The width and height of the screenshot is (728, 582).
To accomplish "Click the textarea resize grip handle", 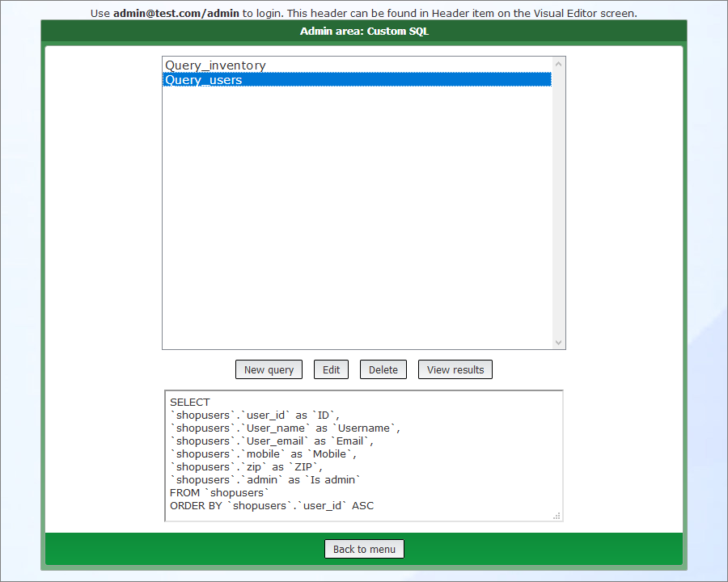I will [557, 515].
